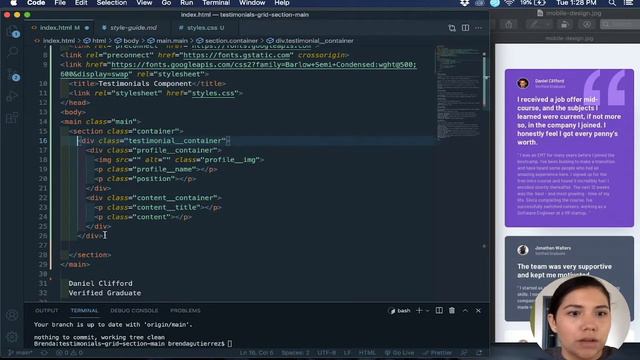The image size is (640, 360).
Task: Open the DEBUG CONSOLE panel tab
Action: (x=134, y=311)
